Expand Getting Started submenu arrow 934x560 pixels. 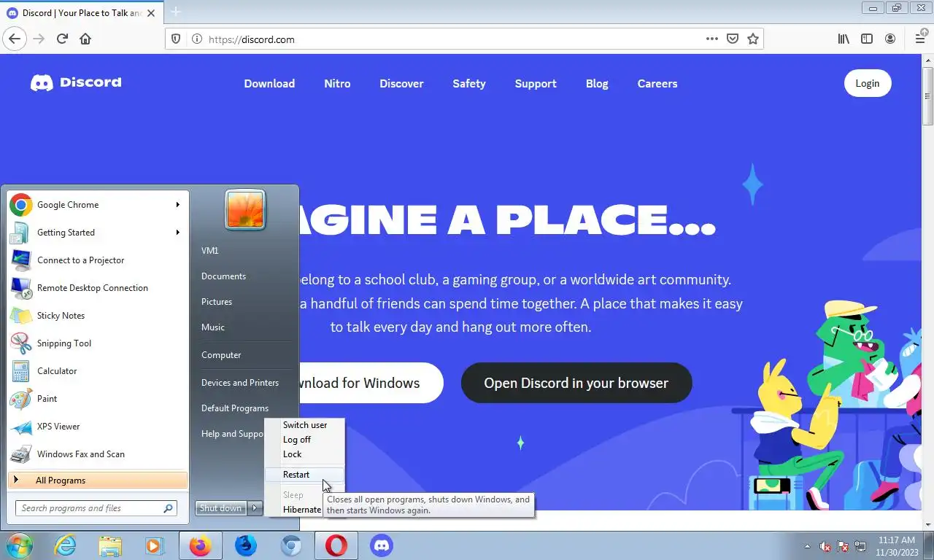click(x=177, y=233)
